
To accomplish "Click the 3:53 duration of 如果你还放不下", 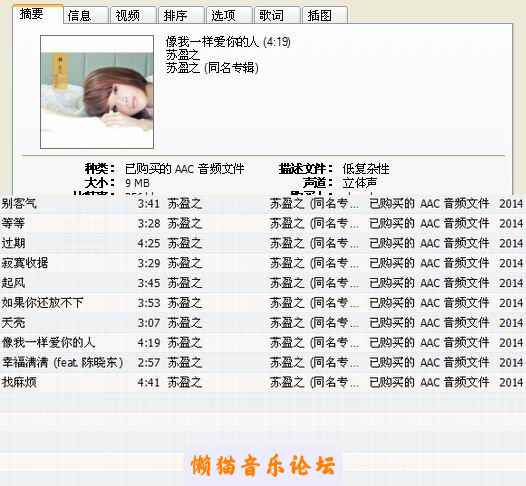I will coord(149,303).
